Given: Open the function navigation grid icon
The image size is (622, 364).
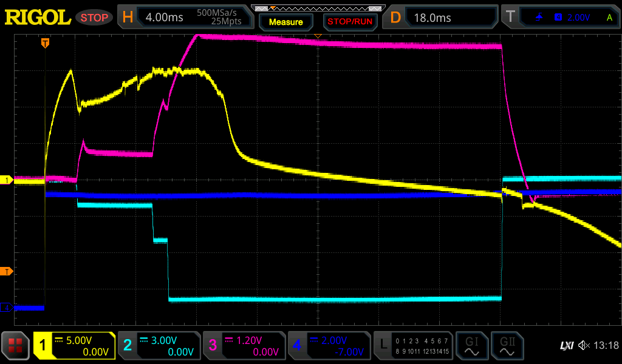Looking at the screenshot, I should [16, 346].
